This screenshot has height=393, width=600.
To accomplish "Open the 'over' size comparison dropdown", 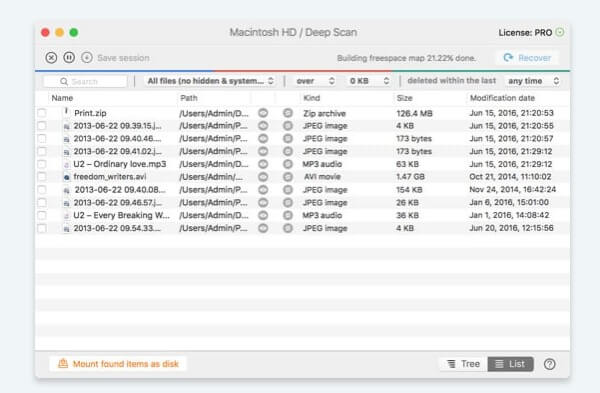I will pyautogui.click(x=315, y=81).
